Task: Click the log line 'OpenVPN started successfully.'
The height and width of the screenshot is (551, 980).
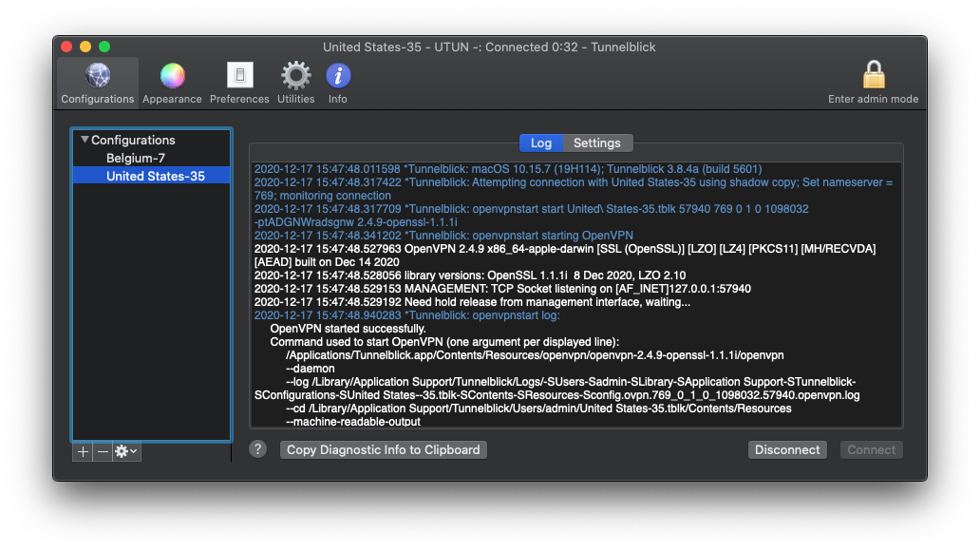Action: (x=349, y=329)
